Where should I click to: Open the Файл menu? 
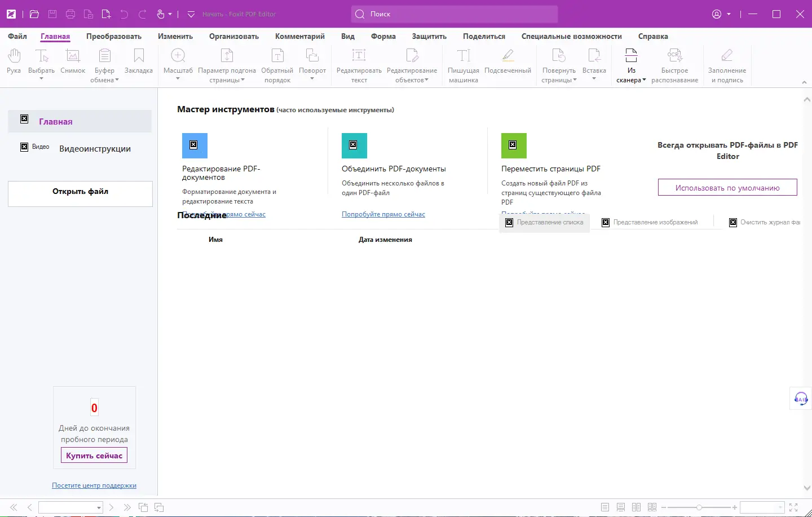(x=17, y=36)
